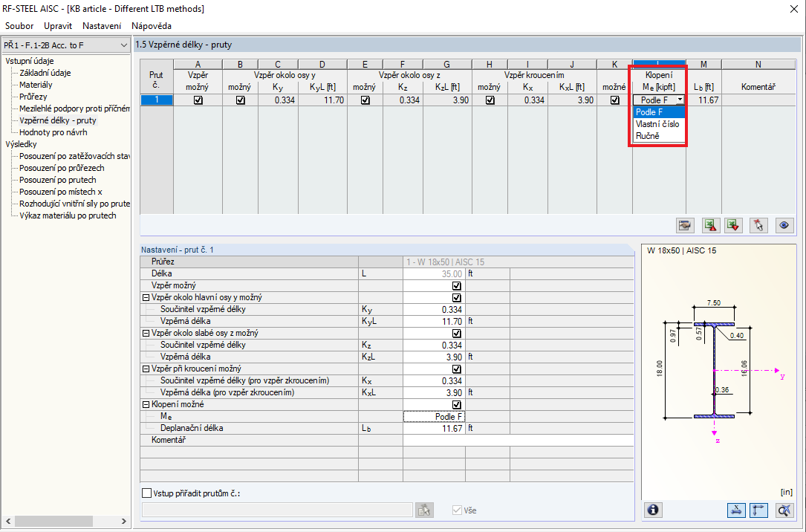This screenshot has height=532, width=806.
Task: Select 'Materiály' in navigator tree
Action: pyautogui.click(x=36, y=85)
